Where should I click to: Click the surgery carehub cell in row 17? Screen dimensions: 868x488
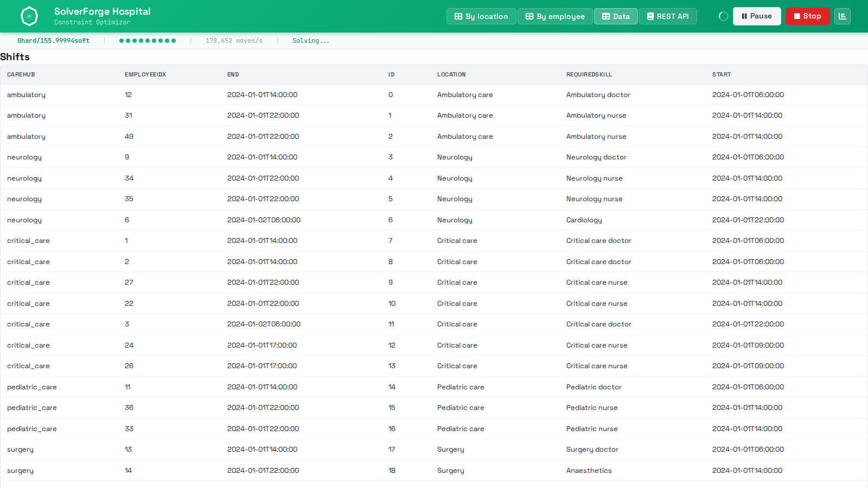pyautogui.click(x=20, y=450)
